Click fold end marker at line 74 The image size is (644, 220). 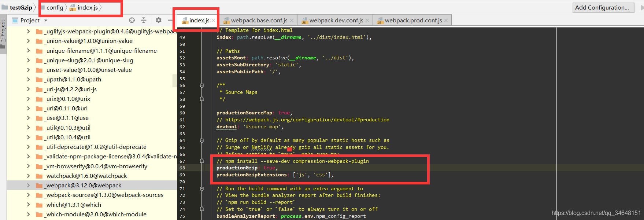(x=201, y=209)
